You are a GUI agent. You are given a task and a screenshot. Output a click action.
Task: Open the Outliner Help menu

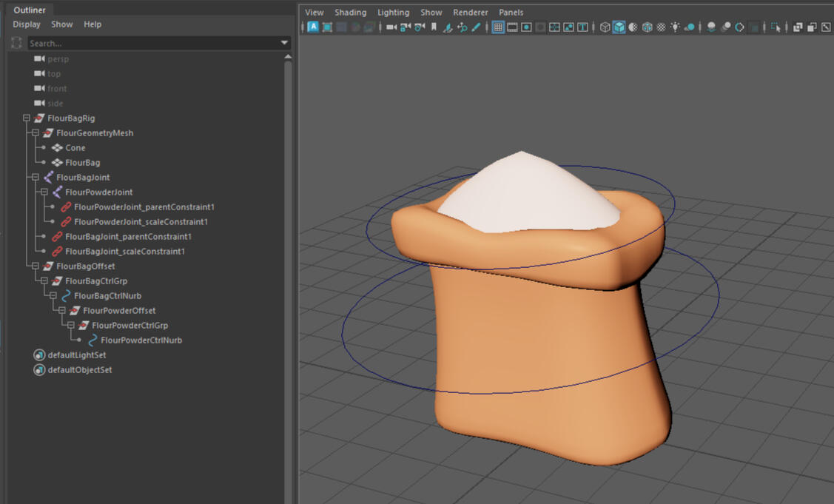point(93,24)
